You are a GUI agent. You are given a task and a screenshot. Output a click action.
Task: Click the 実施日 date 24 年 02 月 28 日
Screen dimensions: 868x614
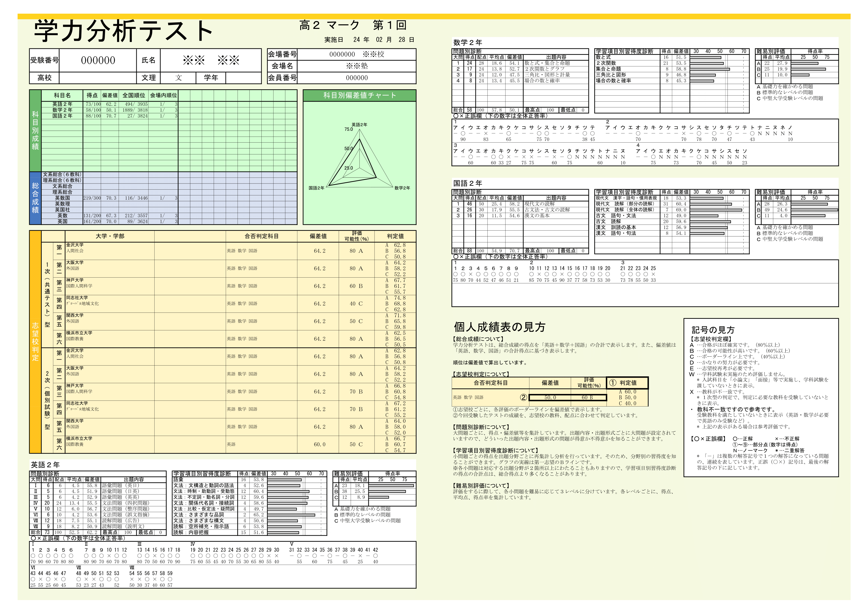pos(384,40)
